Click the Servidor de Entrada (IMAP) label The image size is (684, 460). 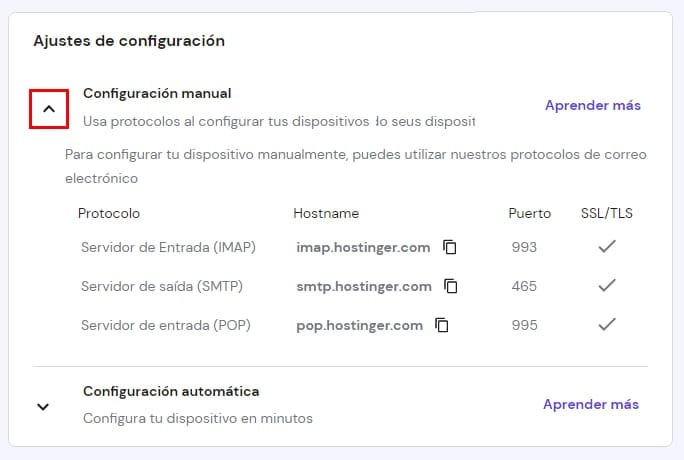coord(168,247)
